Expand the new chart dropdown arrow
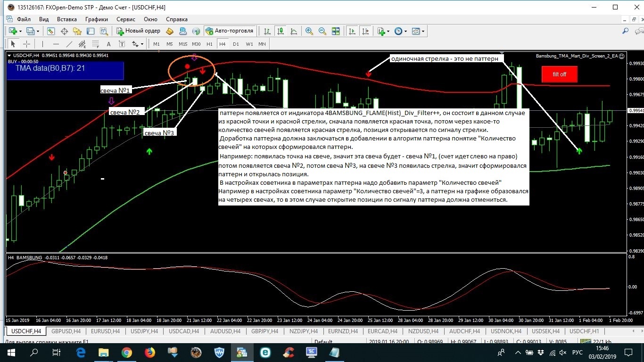644x362 pixels. (20, 31)
